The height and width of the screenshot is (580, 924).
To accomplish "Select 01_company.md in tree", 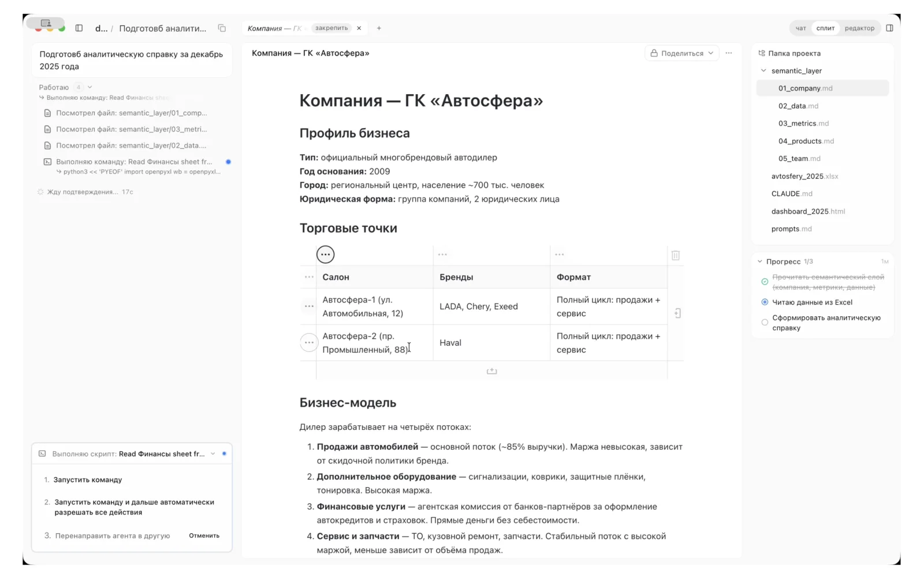I will click(822, 88).
